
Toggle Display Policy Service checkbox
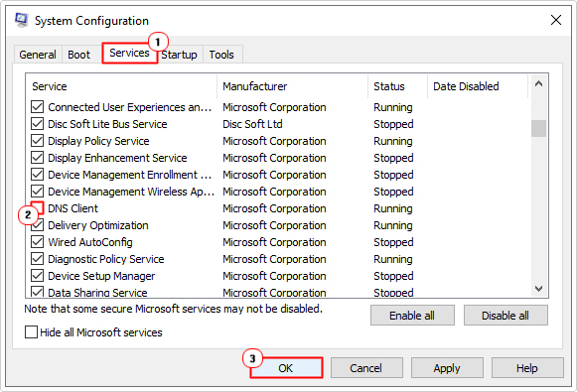click(x=37, y=141)
